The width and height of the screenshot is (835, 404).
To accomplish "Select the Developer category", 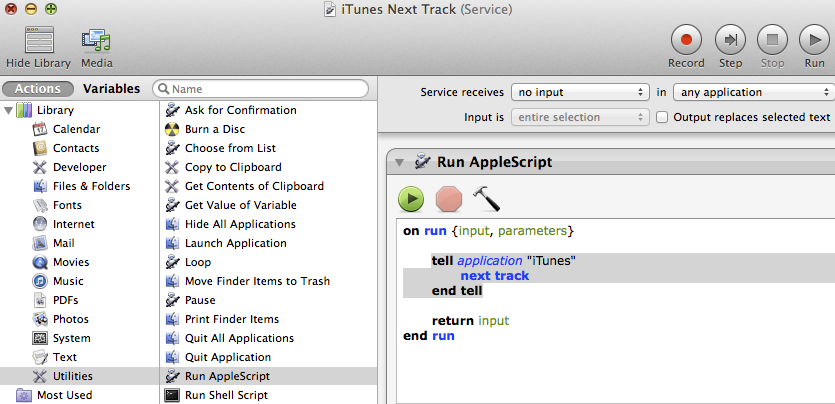I will click(79, 167).
